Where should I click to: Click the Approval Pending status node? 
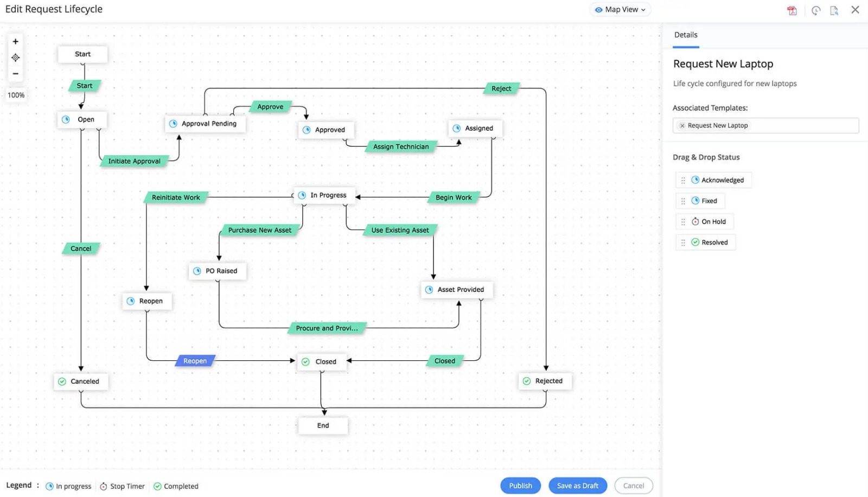tap(205, 124)
